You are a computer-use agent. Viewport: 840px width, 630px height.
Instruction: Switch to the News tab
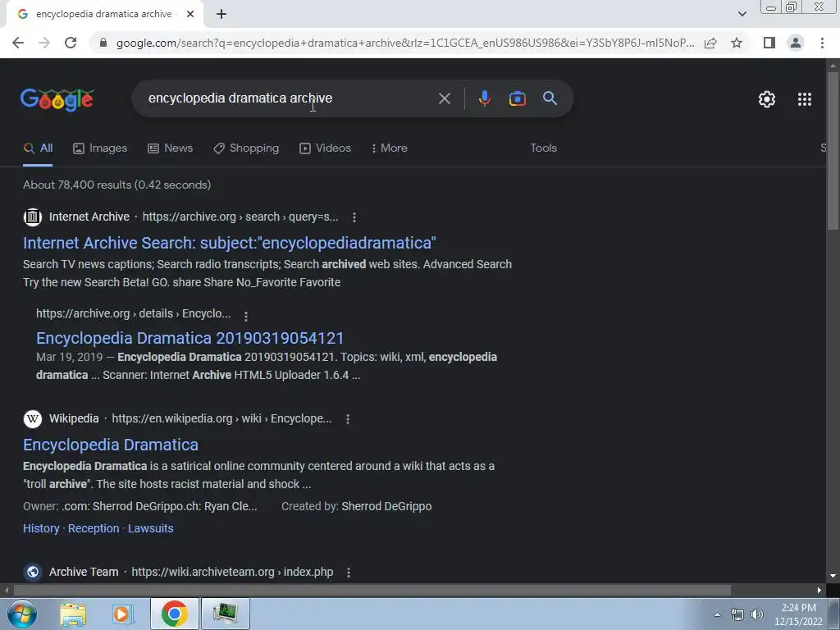point(171,148)
